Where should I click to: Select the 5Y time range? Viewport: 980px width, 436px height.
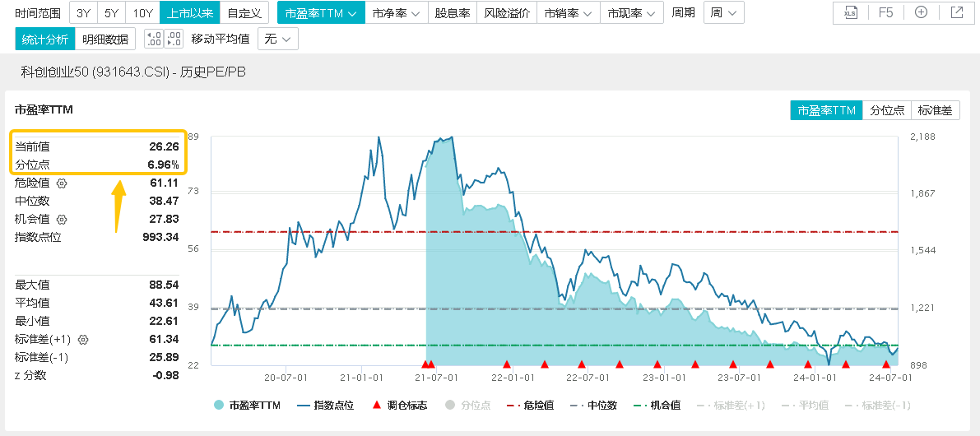coord(111,13)
